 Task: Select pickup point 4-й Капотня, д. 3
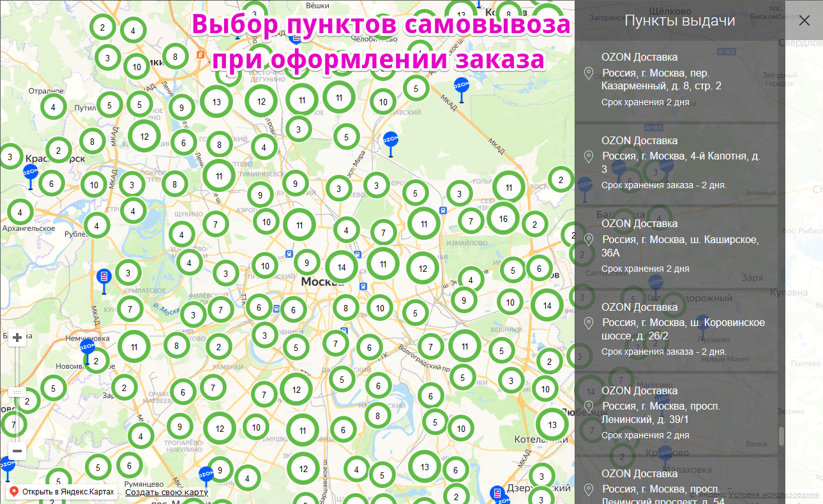tap(676, 163)
